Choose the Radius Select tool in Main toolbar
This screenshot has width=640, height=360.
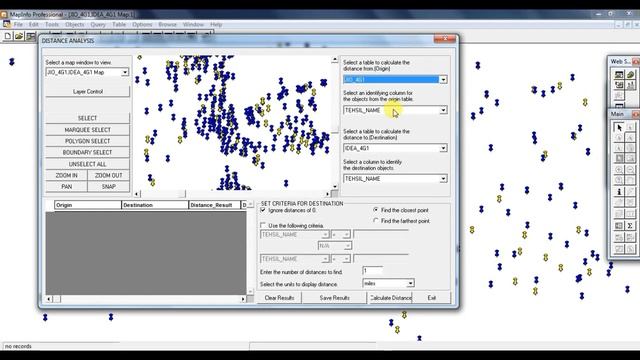point(619,138)
